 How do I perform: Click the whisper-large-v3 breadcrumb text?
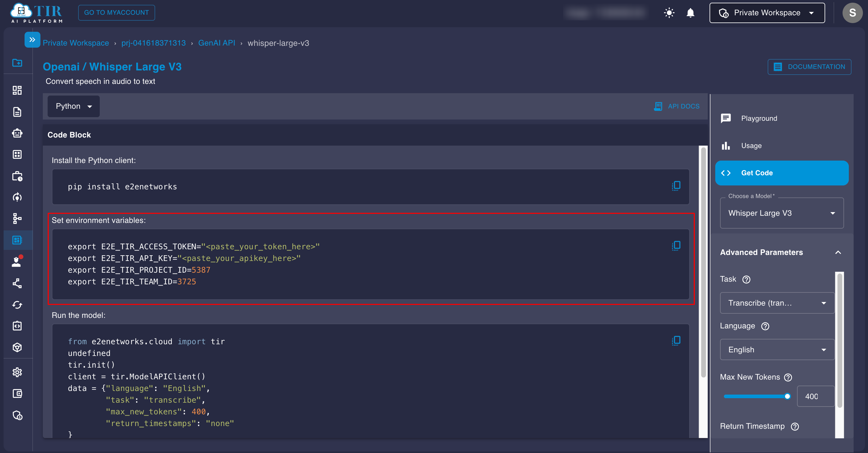pos(278,43)
